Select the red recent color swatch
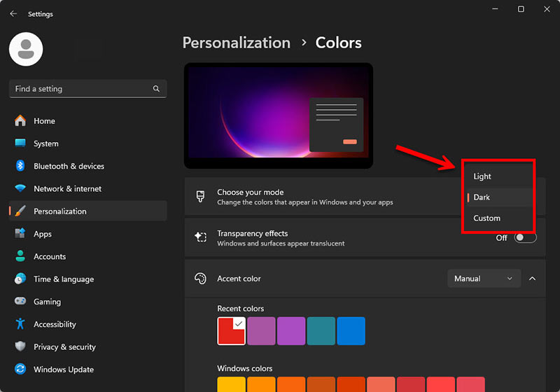Screen dimensions: 560x392 [232, 331]
